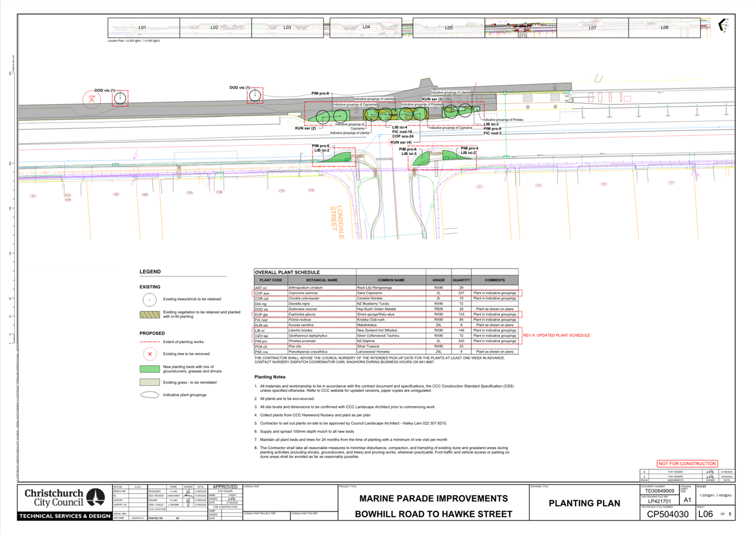The width and height of the screenshot is (756, 534).
Task: Select the L04 sheet in locator plan
Action: [366, 27]
